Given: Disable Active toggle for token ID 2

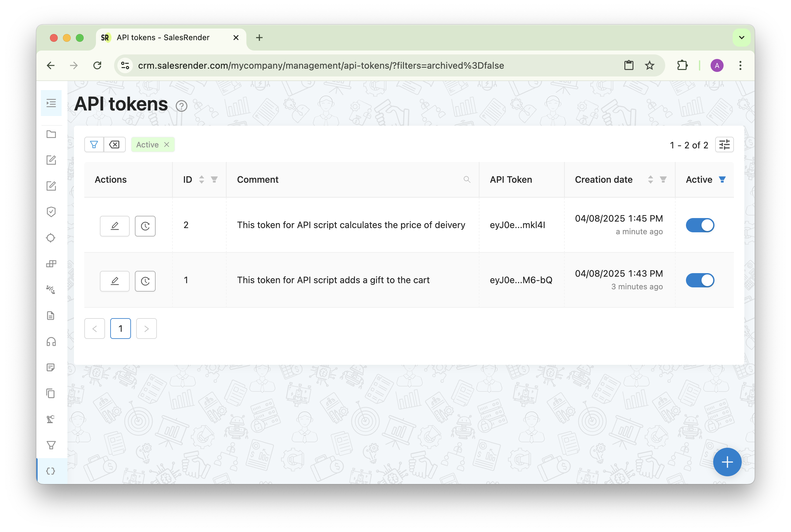Looking at the screenshot, I should (x=700, y=225).
